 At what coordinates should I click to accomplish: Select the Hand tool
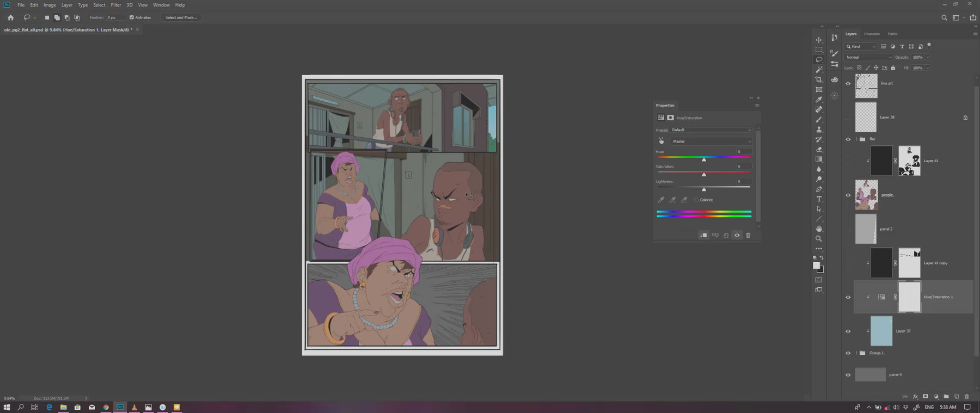point(819,229)
